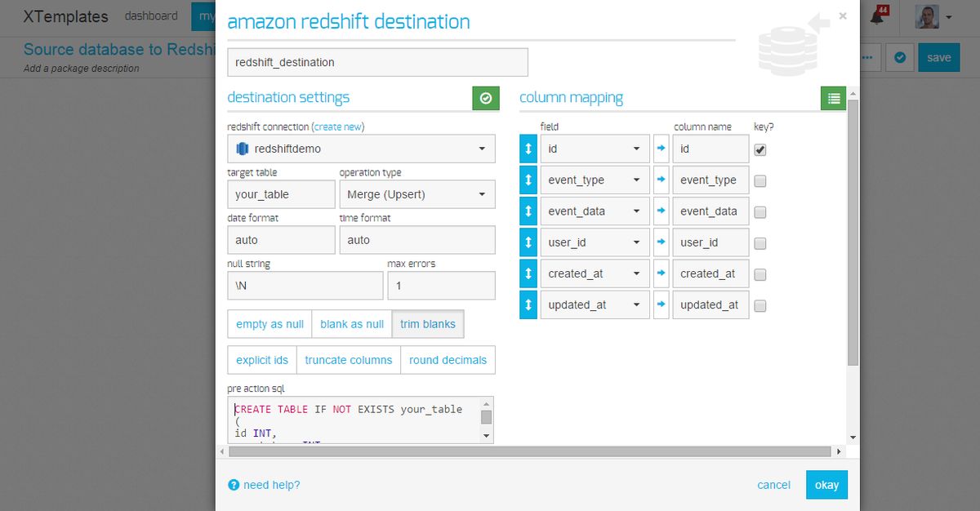This screenshot has width=980, height=511.
Task: Check the key checkbox for event_type
Action: 760,181
